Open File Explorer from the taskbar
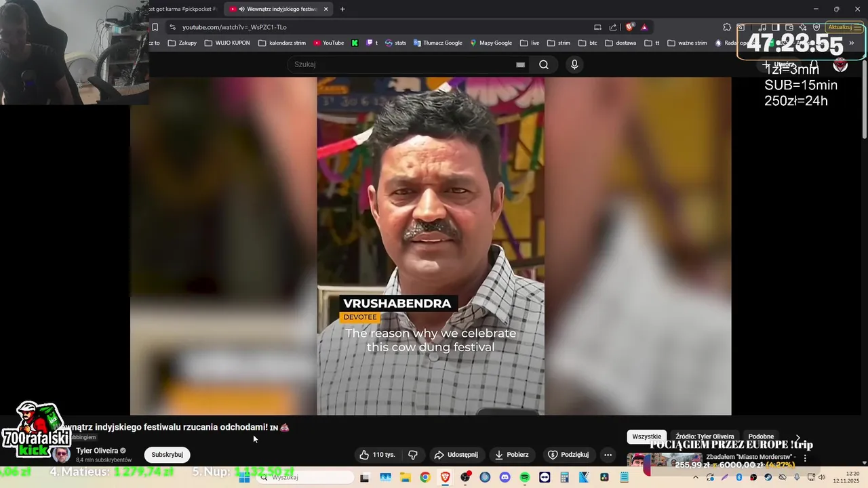The height and width of the screenshot is (488, 868). tap(405, 477)
